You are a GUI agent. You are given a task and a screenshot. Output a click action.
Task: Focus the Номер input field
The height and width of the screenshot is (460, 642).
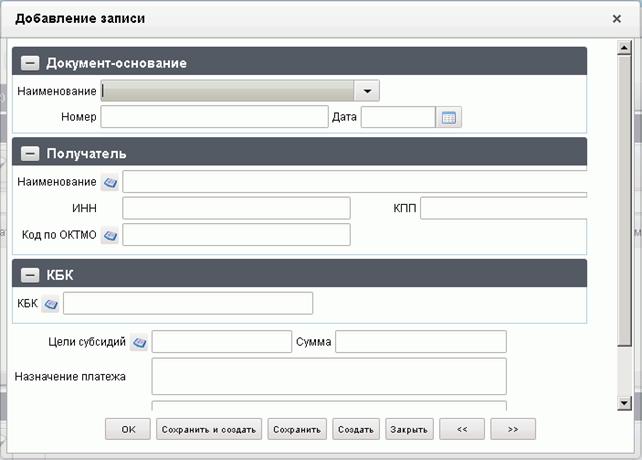[x=215, y=117]
